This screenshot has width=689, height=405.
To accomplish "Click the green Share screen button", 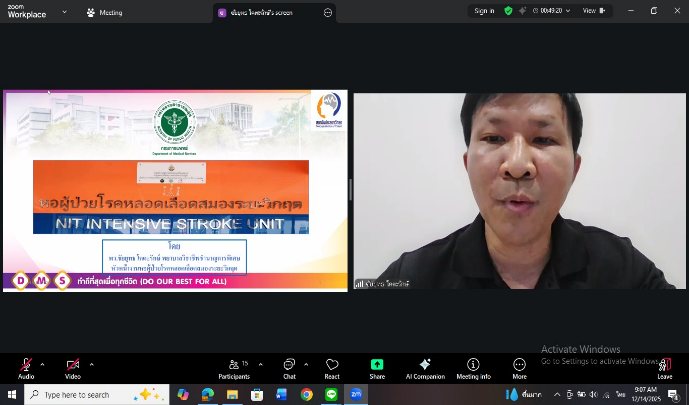I will click(x=377, y=369).
